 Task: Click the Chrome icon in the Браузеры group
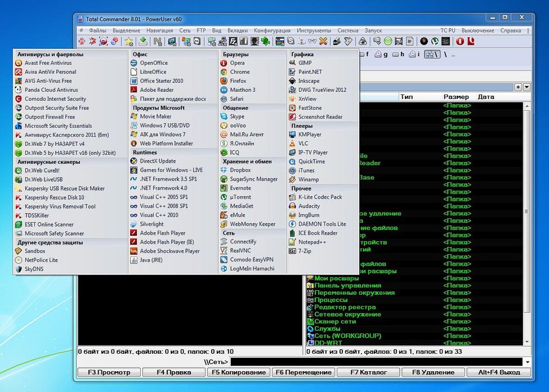coord(224,72)
